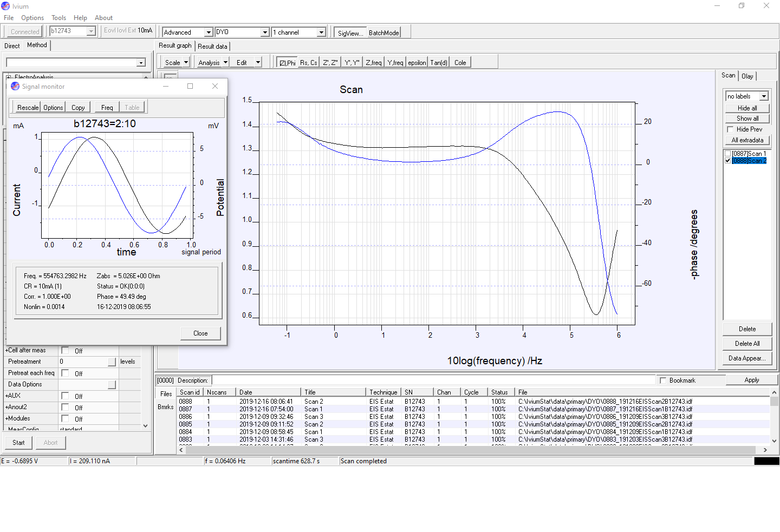Click the Pretreatment levels edit button
Viewport: 780px width, 532px height.
tap(112, 362)
